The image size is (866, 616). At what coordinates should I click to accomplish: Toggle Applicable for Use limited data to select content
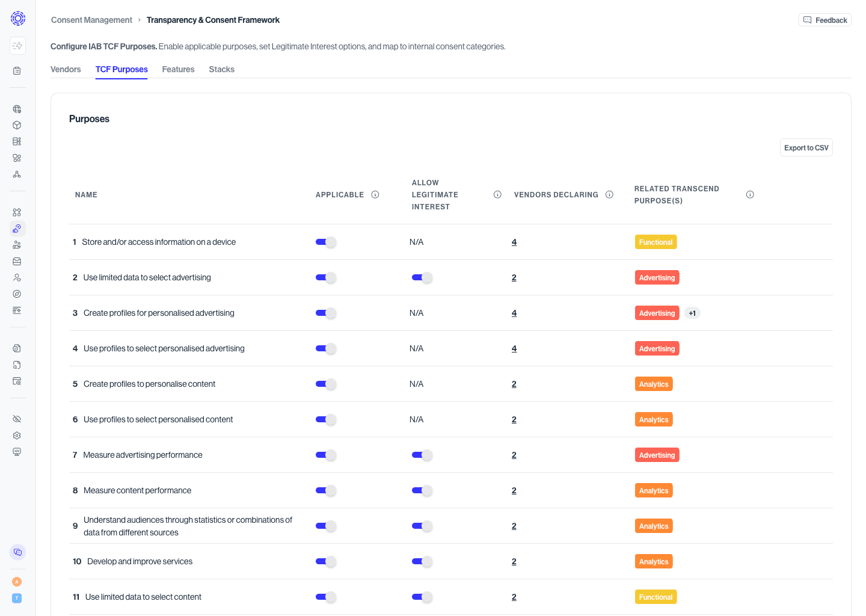(326, 597)
